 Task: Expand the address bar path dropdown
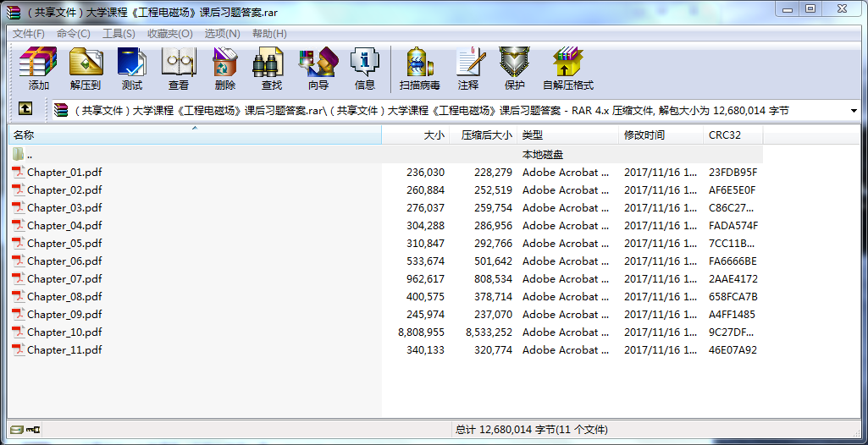[x=854, y=111]
